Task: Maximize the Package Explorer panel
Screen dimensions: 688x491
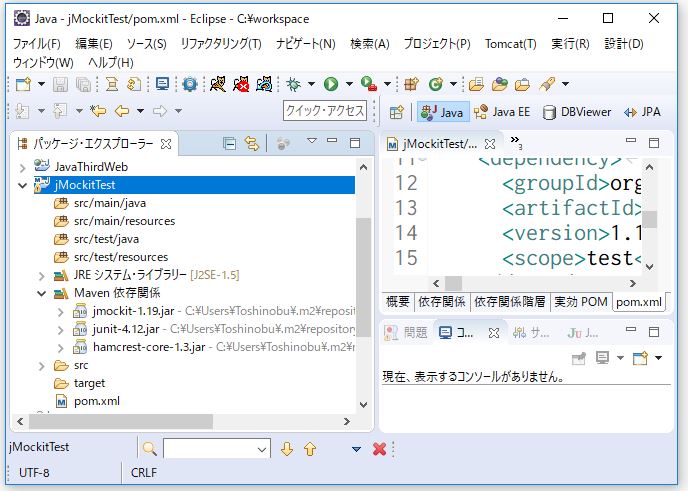Action: [355, 143]
